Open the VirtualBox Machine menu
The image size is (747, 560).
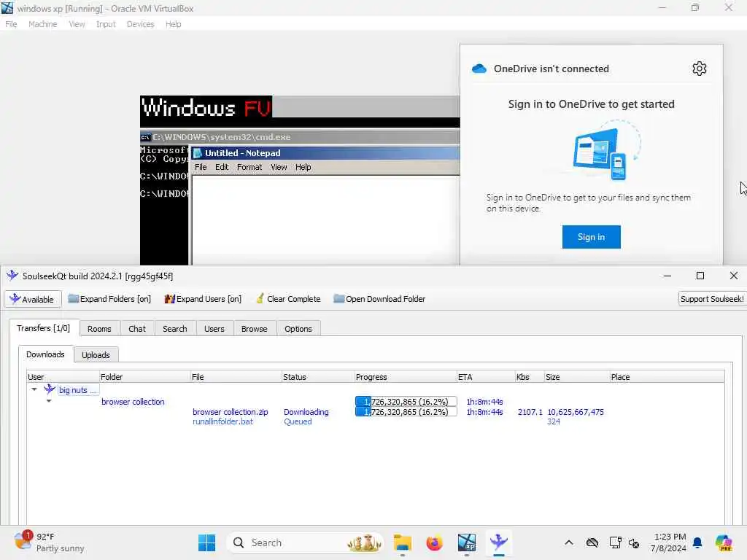click(42, 24)
